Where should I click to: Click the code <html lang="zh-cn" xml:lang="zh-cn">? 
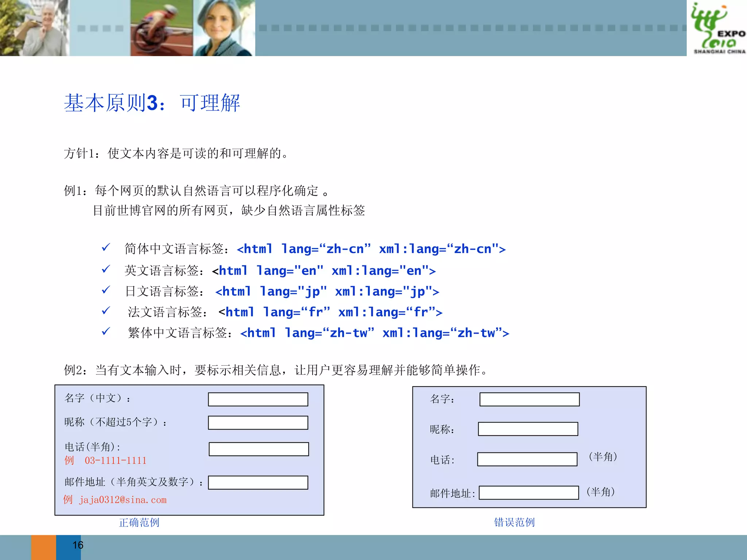(371, 249)
